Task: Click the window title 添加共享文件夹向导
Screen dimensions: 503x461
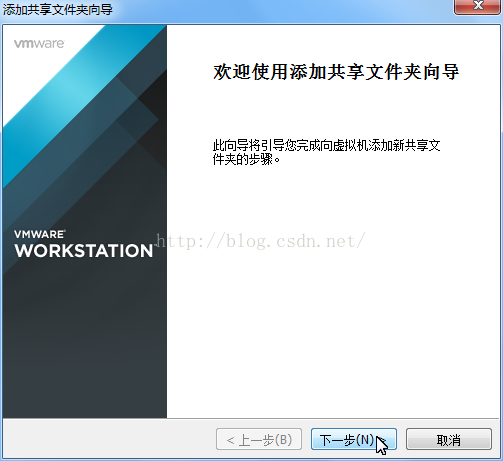Action: click(x=58, y=9)
